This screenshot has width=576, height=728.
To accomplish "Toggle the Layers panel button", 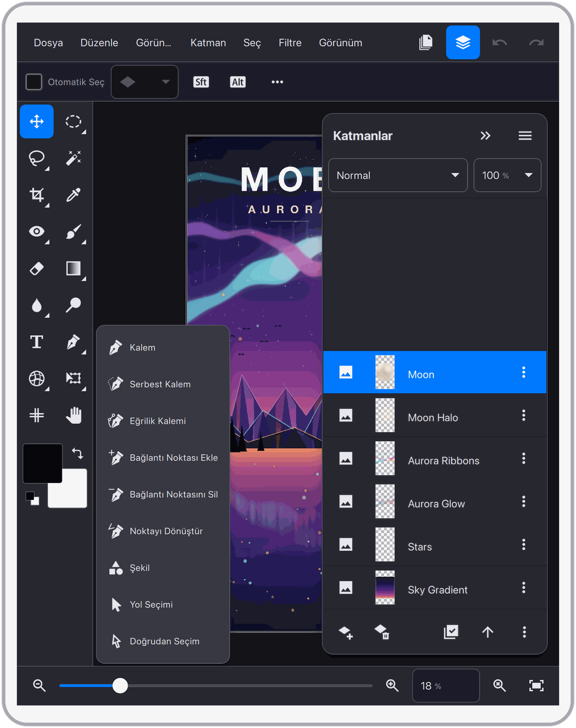I will (463, 42).
